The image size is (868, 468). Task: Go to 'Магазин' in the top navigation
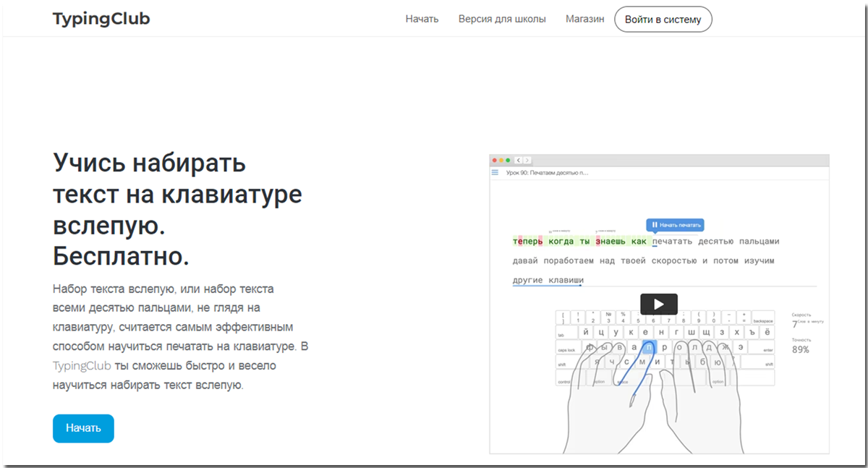click(584, 20)
